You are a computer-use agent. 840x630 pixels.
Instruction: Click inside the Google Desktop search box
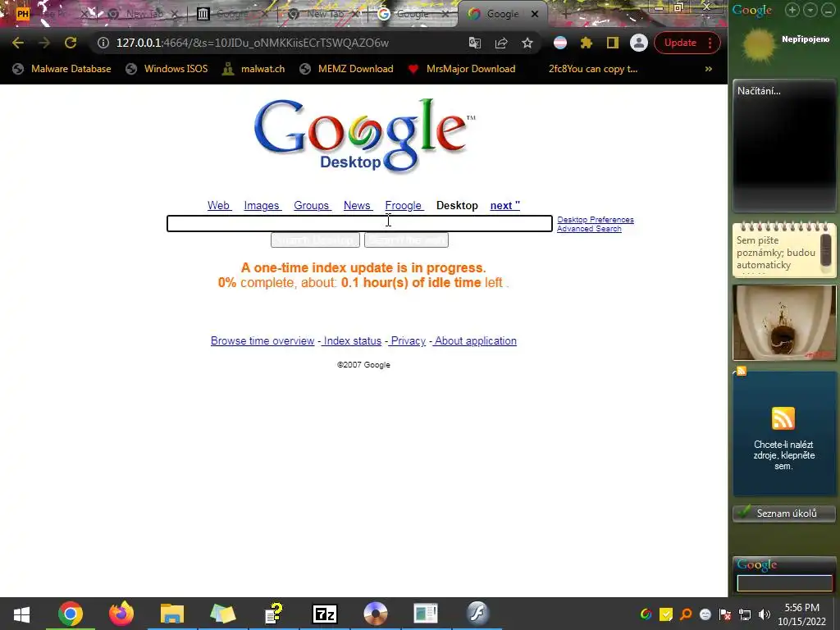click(359, 223)
